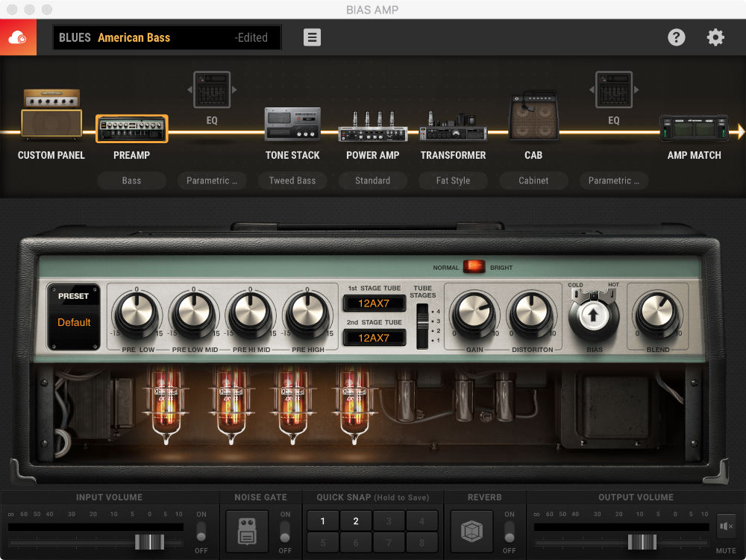The width and height of the screenshot is (746, 560).
Task: Open the preset list icon beside the preset name
Action: (x=312, y=37)
